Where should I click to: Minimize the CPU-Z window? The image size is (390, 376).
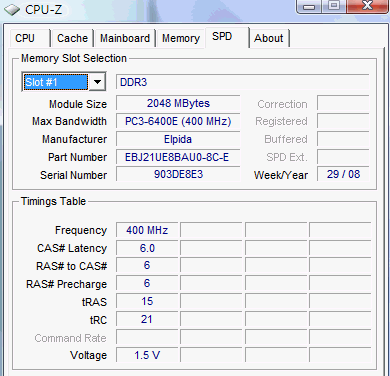(x=309, y=6)
